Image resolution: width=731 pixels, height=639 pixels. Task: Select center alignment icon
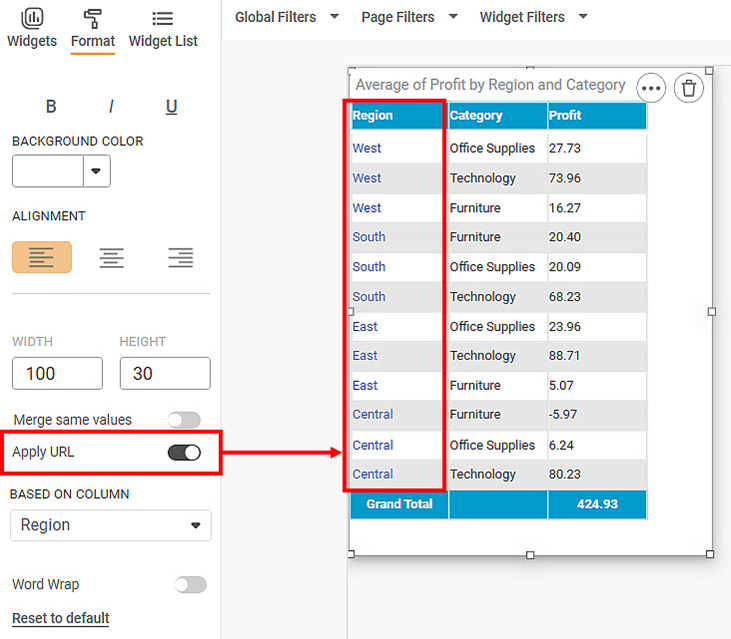[x=111, y=257]
